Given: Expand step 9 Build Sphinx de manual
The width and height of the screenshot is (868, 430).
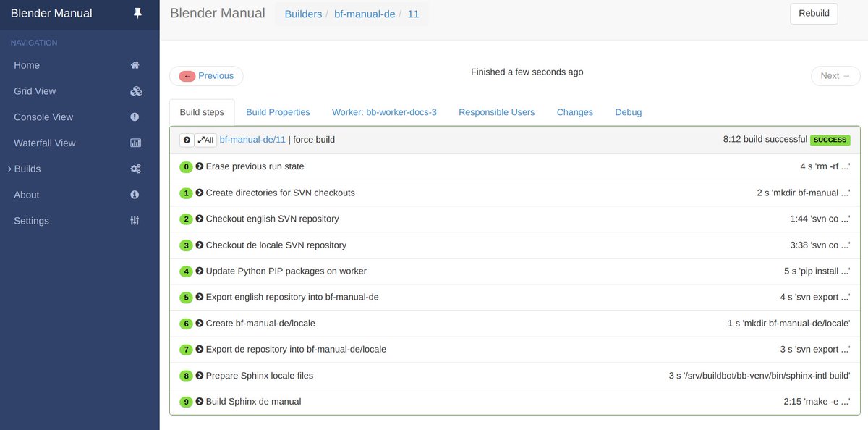Looking at the screenshot, I should [x=200, y=401].
